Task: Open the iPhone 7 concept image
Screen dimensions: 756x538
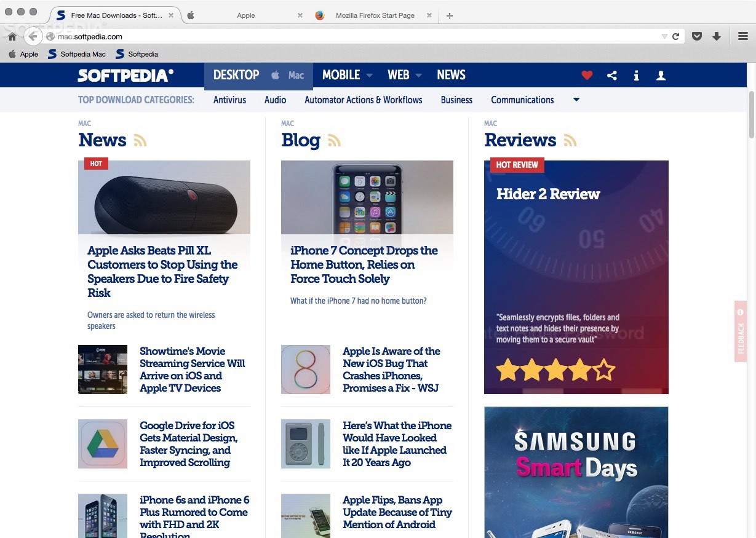Action: (367, 197)
